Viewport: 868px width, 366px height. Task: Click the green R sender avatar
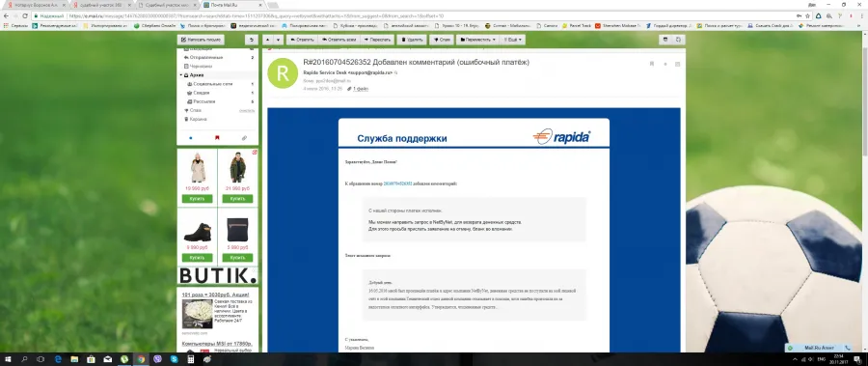pyautogui.click(x=283, y=72)
